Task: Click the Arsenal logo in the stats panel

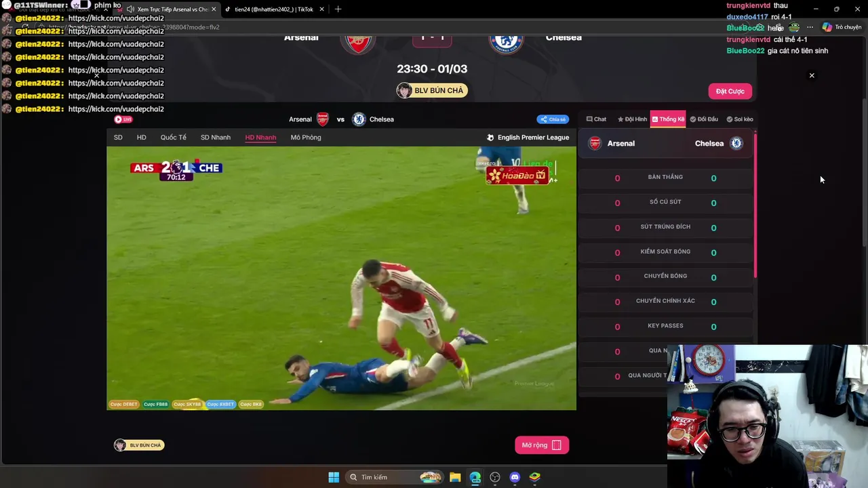Action: [x=595, y=144]
